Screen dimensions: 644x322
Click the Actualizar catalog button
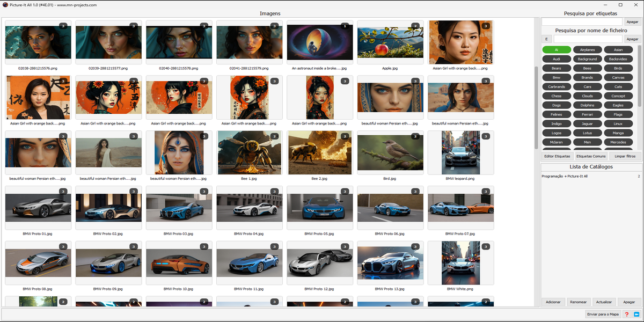click(x=604, y=302)
